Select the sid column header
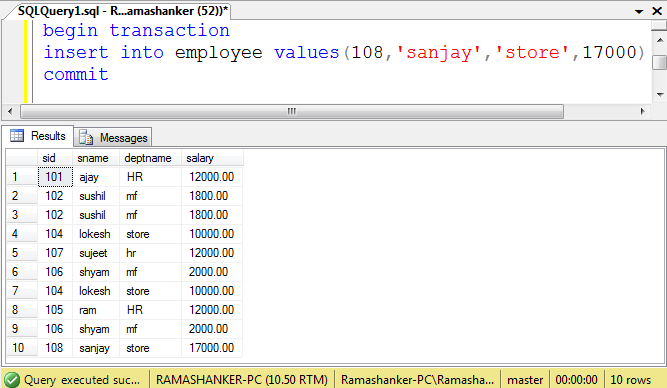 [54, 158]
